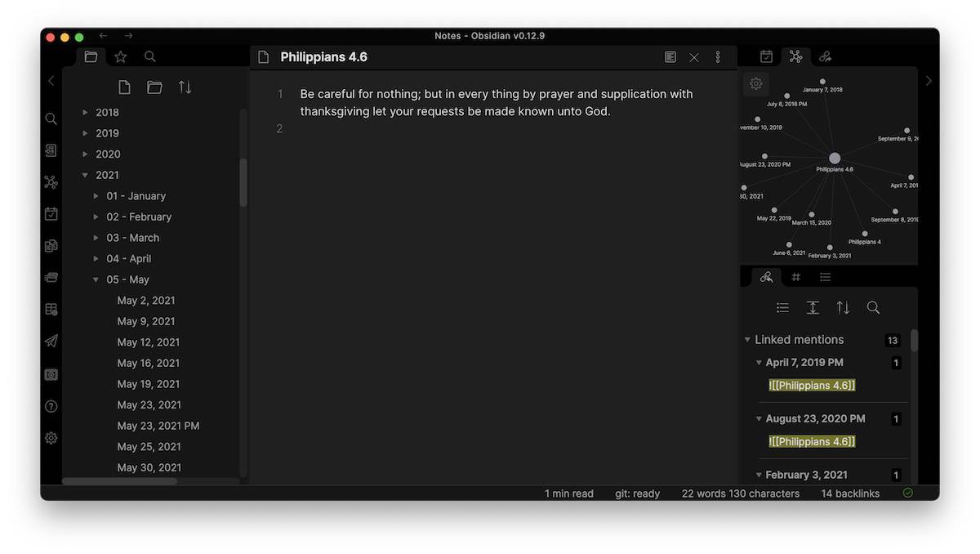Open the Philippians 4.6 link under April 7, 2019 PM
The height and width of the screenshot is (554, 980).
(812, 385)
